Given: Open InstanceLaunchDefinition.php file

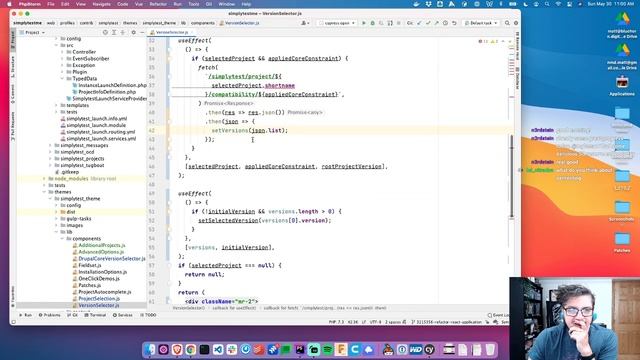Looking at the screenshot, I should pyautogui.click(x=112, y=85).
